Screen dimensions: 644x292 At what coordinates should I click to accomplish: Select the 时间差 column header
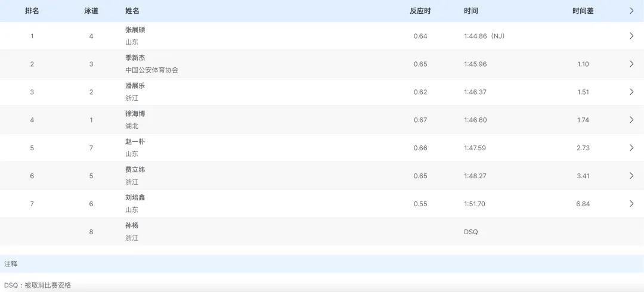point(583,11)
